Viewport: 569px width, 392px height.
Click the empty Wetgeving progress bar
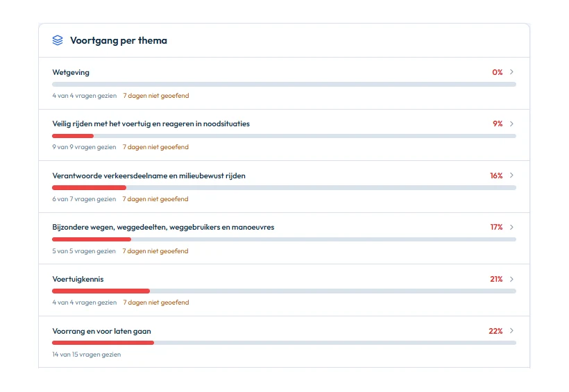click(284, 84)
